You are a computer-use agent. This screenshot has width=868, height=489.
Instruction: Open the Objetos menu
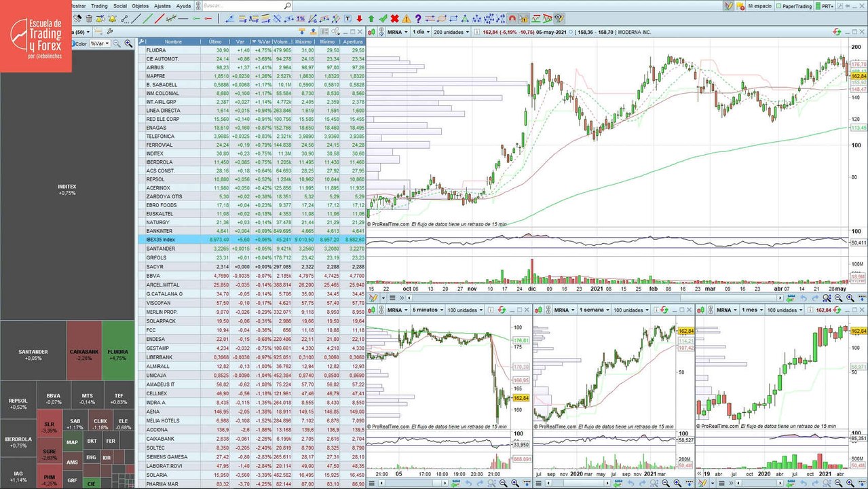tap(140, 5)
